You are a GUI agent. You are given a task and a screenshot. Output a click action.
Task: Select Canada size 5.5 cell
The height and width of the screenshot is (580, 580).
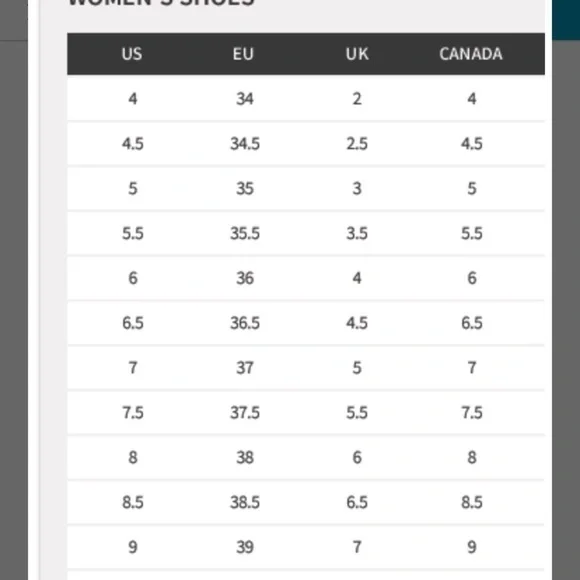tap(472, 233)
